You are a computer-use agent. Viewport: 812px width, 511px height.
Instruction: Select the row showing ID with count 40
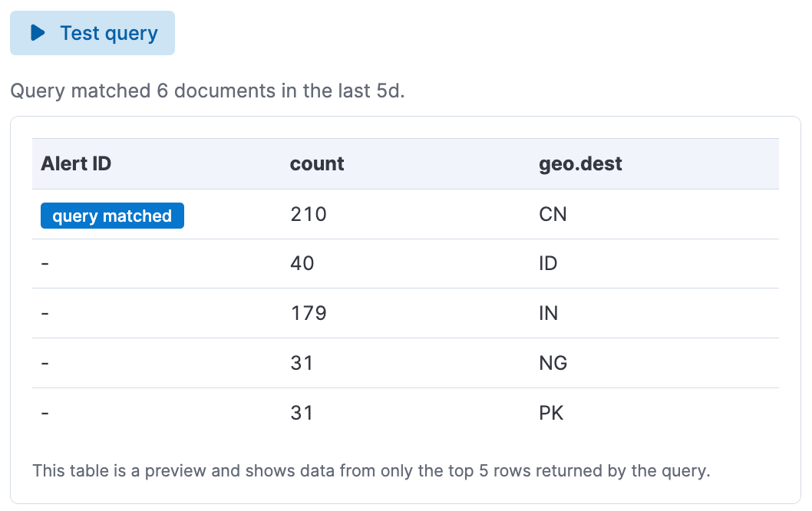(405, 263)
